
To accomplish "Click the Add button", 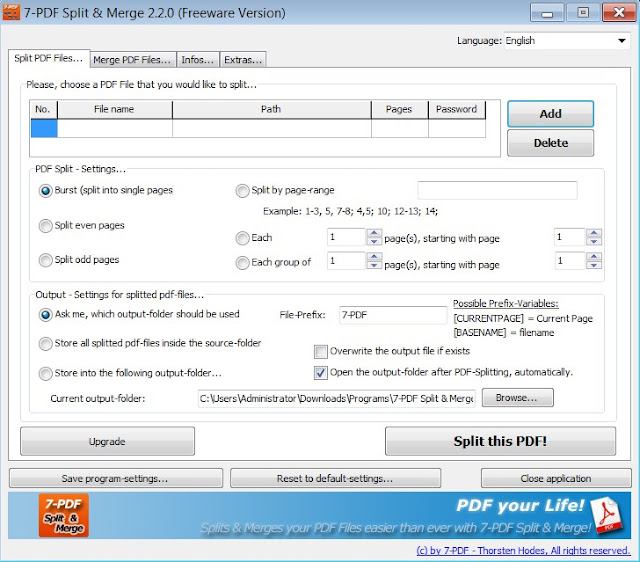I will coord(550,114).
